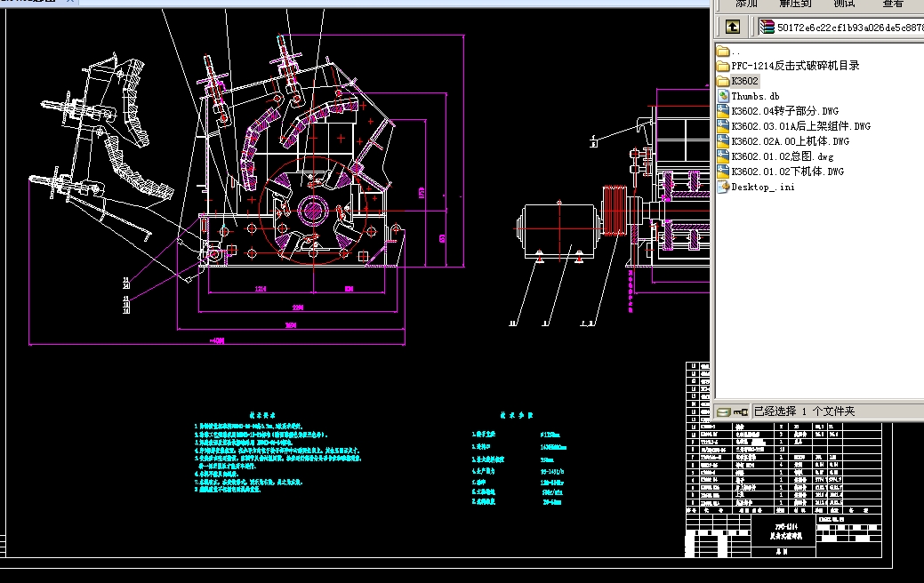Click the 添加 toolbar button

[x=746, y=4]
